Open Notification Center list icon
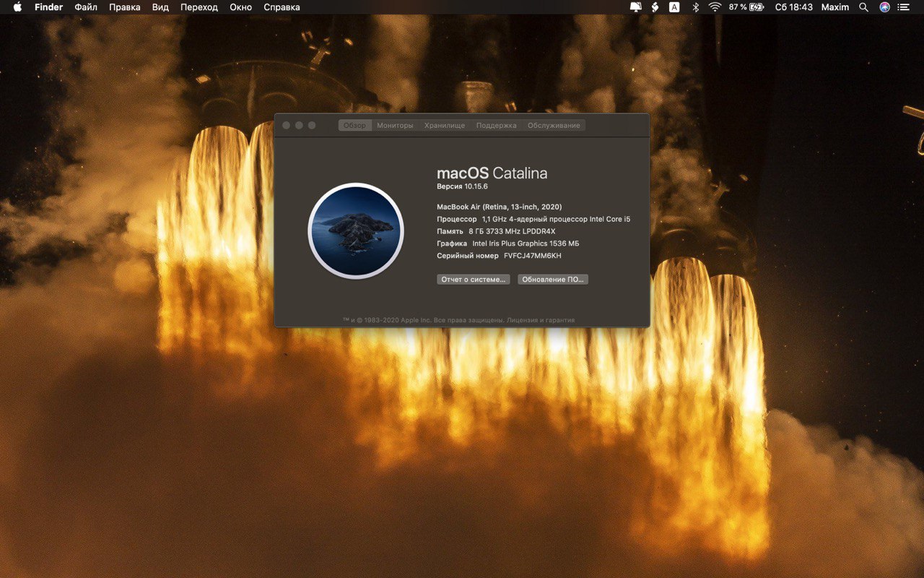Viewport: 924px width, 578px height. (x=904, y=7)
